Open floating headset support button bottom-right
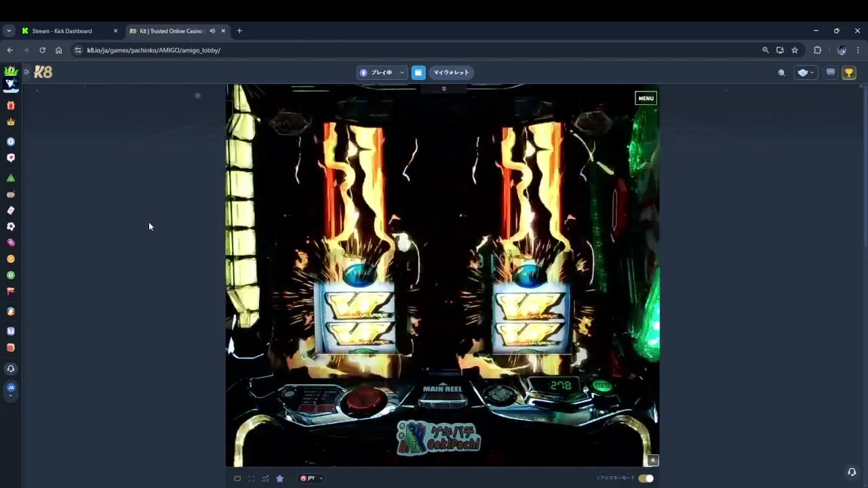 tap(852, 472)
